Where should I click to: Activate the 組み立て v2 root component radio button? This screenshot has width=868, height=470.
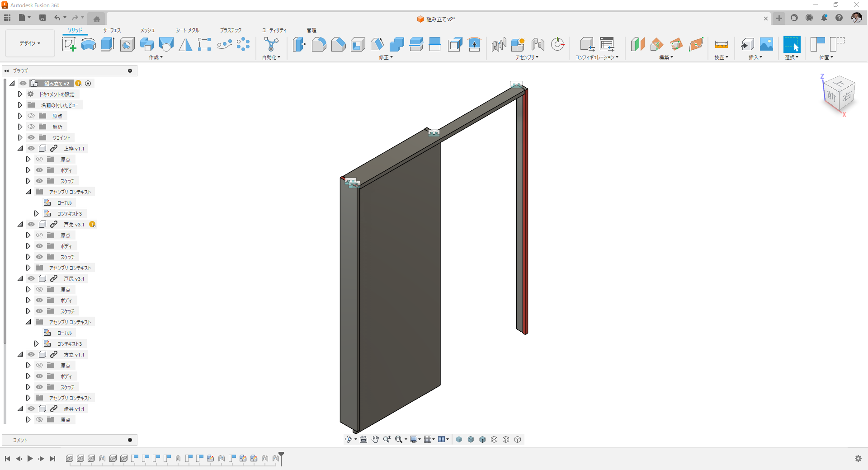[88, 83]
